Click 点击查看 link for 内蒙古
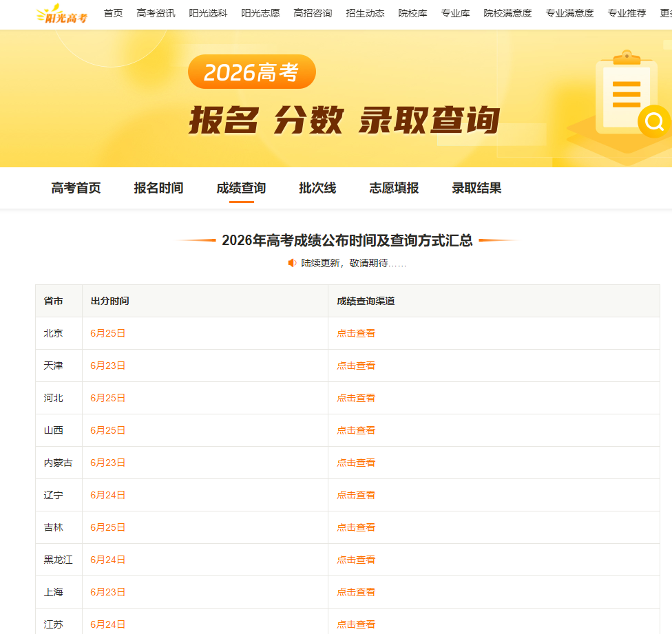 tap(356, 463)
